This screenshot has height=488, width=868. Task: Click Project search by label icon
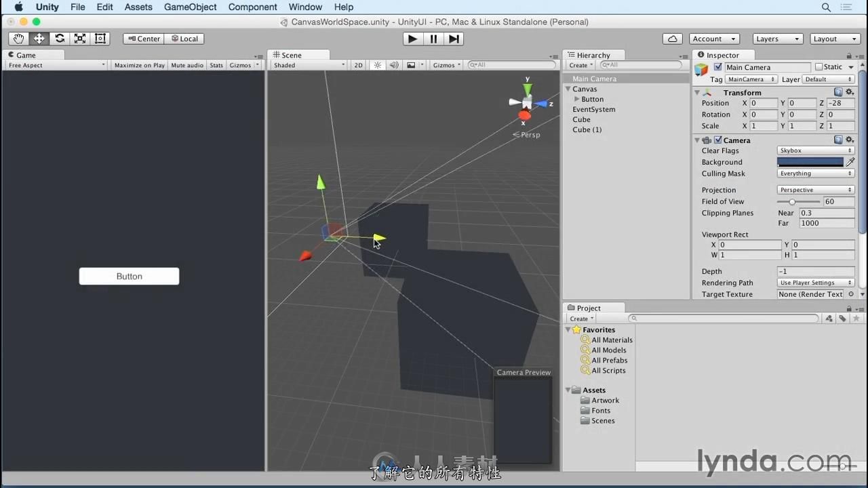click(842, 319)
